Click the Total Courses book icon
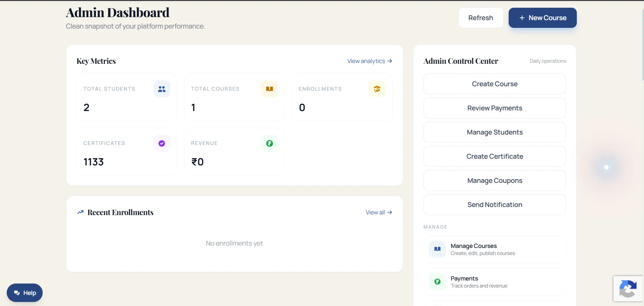This screenshot has width=644, height=306. [x=269, y=89]
